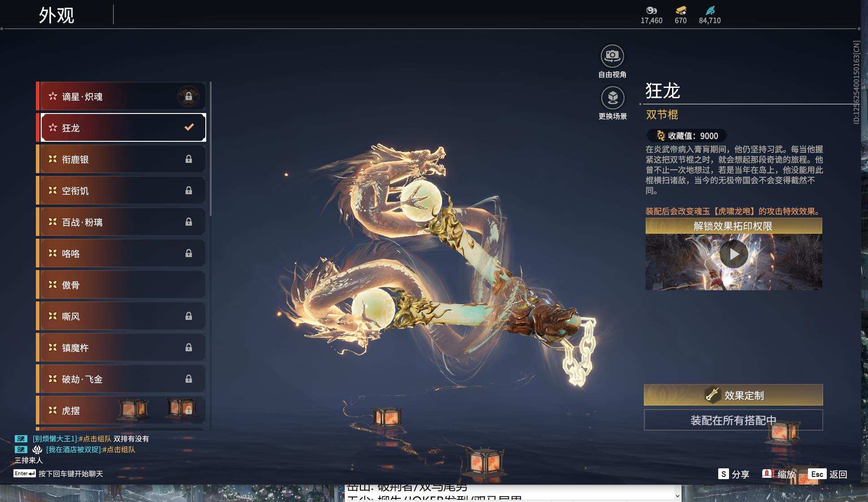Viewport: 868px width, 502px height.
Task: Click the lock icon on 衔鹿银
Action: [x=189, y=159]
